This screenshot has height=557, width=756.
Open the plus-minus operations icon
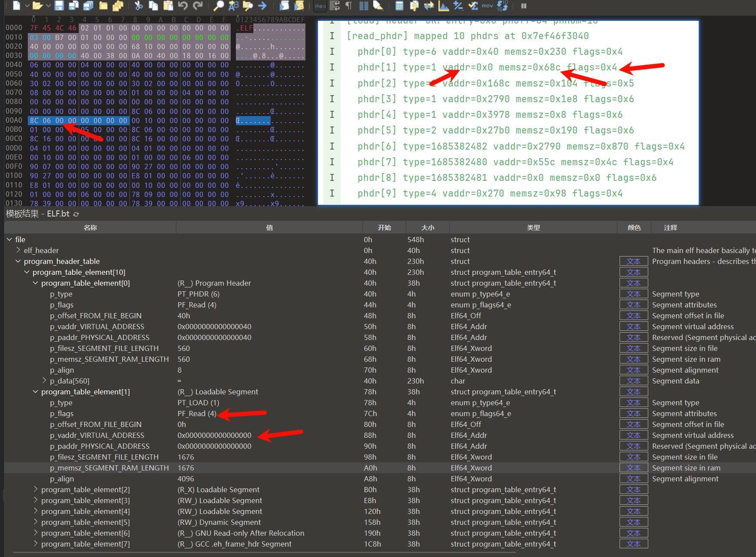pos(458,6)
